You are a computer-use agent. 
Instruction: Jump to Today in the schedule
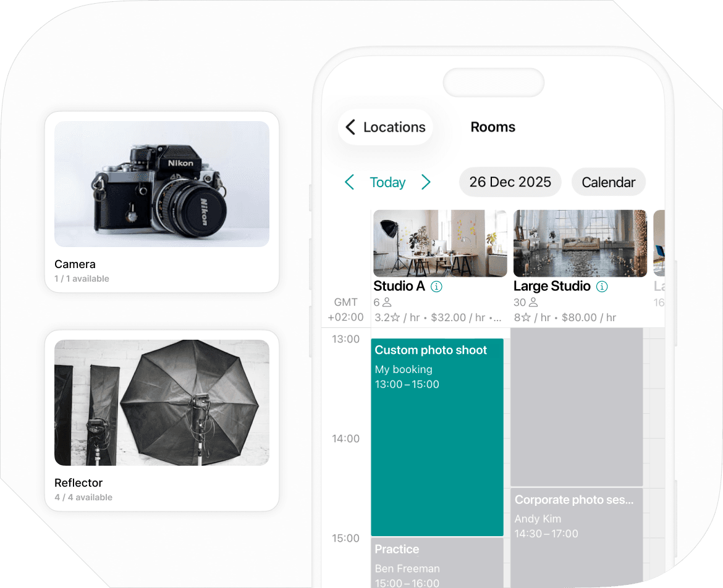click(387, 182)
